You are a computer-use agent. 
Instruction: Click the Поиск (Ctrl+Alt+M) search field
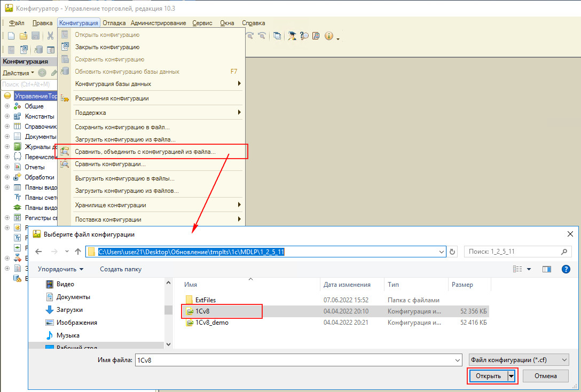point(29,84)
